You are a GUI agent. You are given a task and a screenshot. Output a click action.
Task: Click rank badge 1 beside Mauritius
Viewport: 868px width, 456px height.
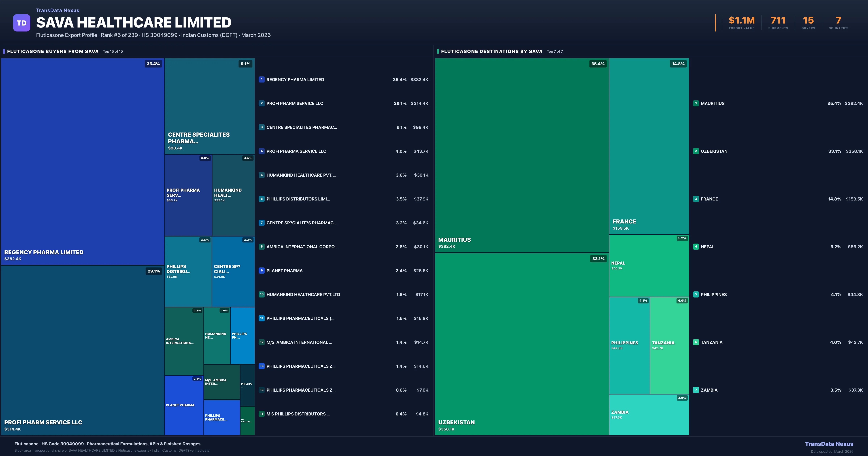click(x=696, y=104)
